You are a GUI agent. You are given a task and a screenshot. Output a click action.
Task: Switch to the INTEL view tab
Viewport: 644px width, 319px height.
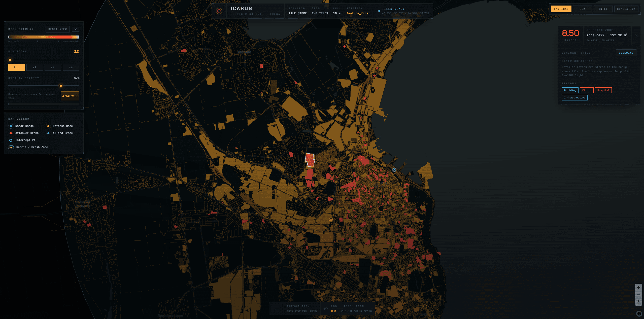click(603, 9)
